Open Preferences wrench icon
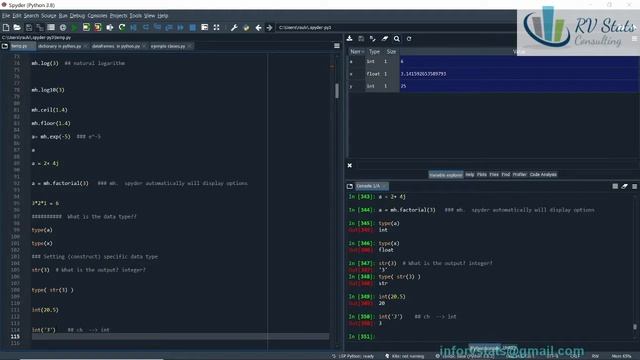640x360 pixels. coord(234,27)
